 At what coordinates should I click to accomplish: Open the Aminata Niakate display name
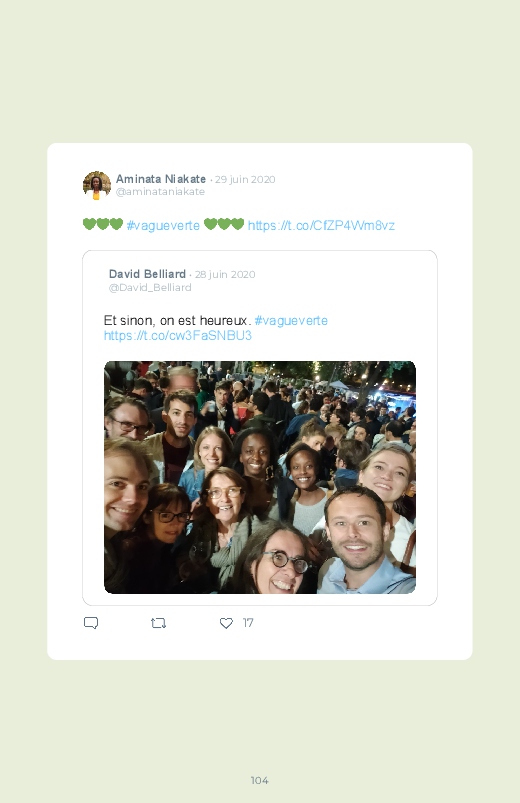(161, 179)
